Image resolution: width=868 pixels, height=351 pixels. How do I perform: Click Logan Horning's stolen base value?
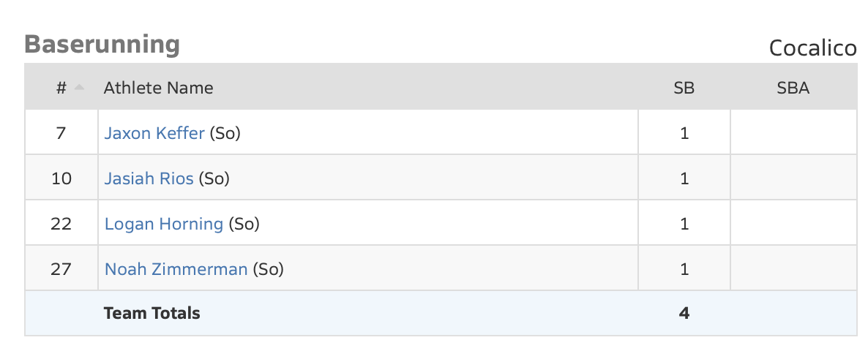pyautogui.click(x=684, y=224)
